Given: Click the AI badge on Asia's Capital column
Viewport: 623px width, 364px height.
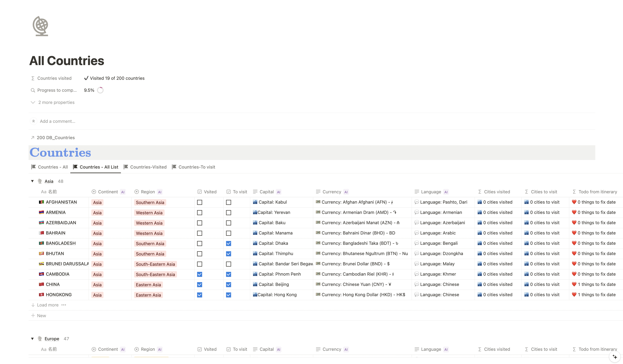Looking at the screenshot, I should (x=279, y=192).
